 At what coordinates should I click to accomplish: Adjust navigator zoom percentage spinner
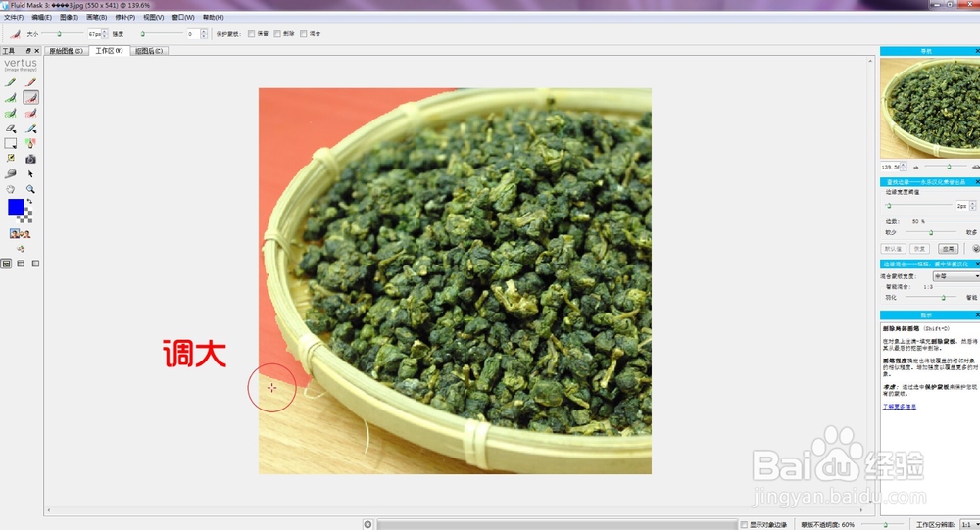click(x=904, y=167)
